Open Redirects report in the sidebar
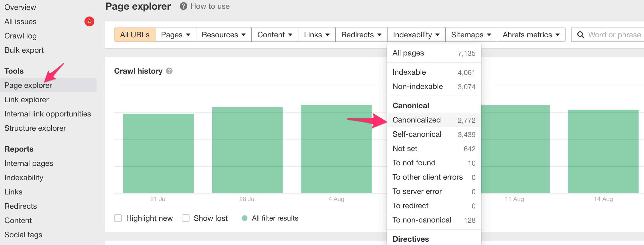The width and height of the screenshot is (644, 245). click(x=21, y=206)
